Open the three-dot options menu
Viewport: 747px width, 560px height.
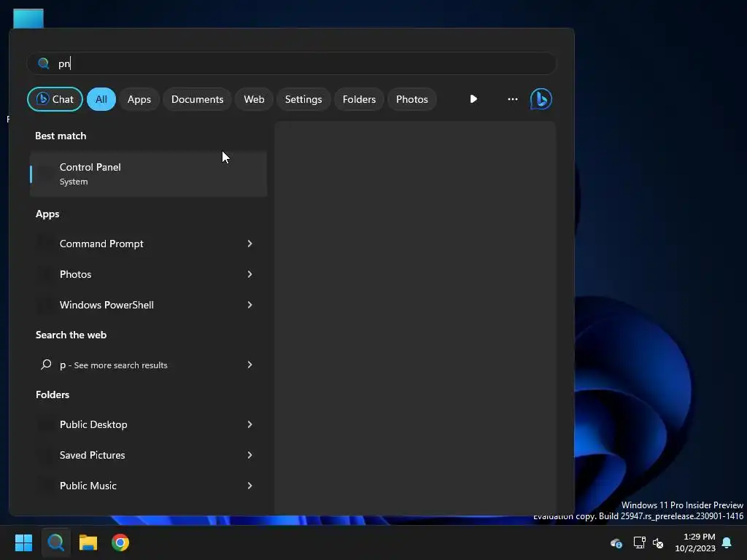(x=513, y=99)
